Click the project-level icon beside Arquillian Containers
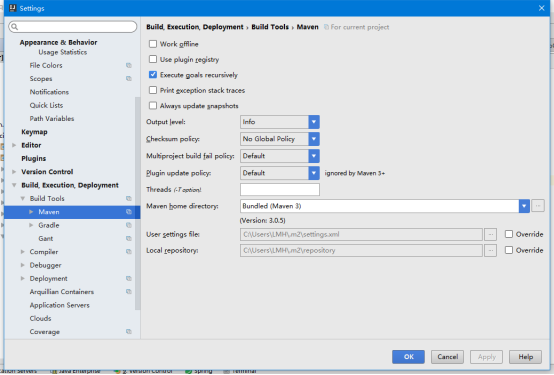Image resolution: width=554 pixels, height=375 pixels. pos(129,292)
